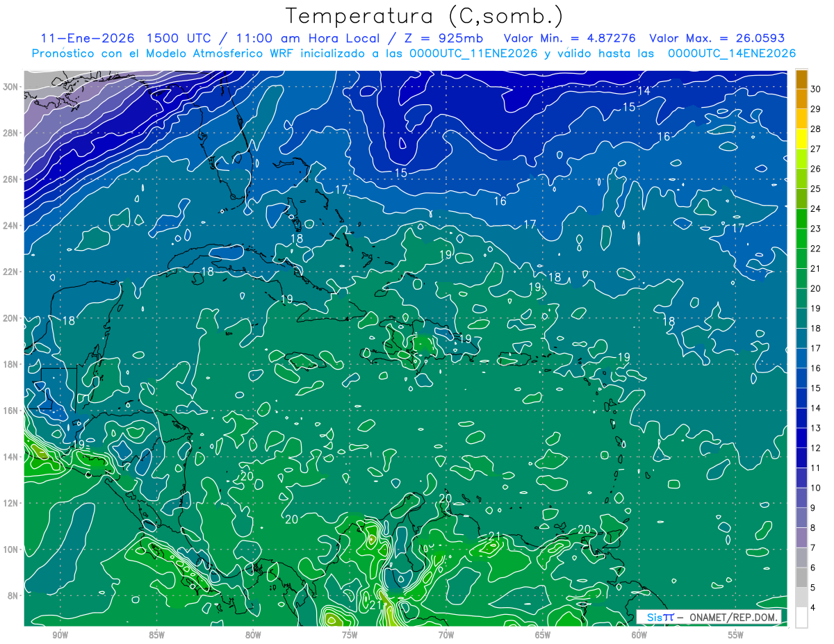Select the 'Valor Min. = 4.87276' text

point(570,38)
